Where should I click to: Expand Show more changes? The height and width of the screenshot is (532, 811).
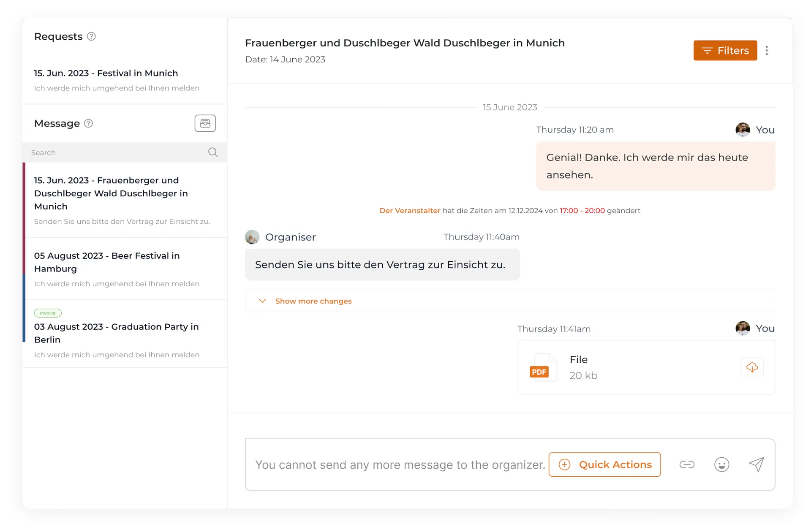coord(313,301)
